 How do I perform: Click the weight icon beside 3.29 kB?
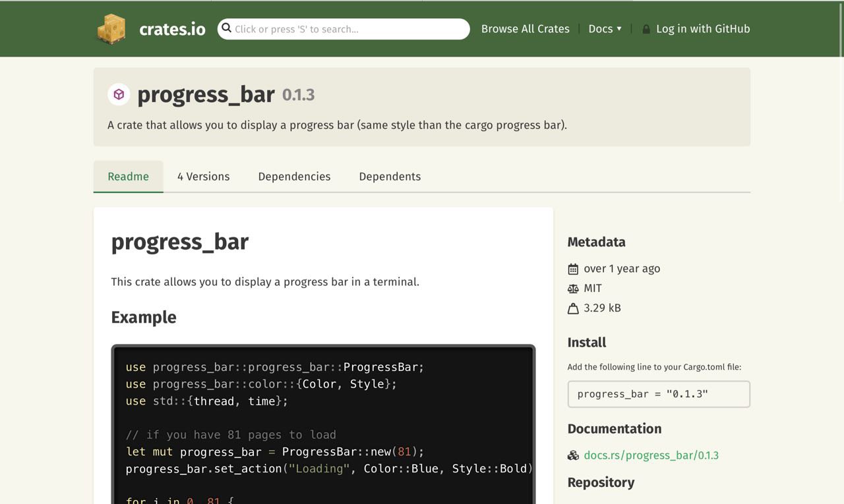pyautogui.click(x=573, y=308)
